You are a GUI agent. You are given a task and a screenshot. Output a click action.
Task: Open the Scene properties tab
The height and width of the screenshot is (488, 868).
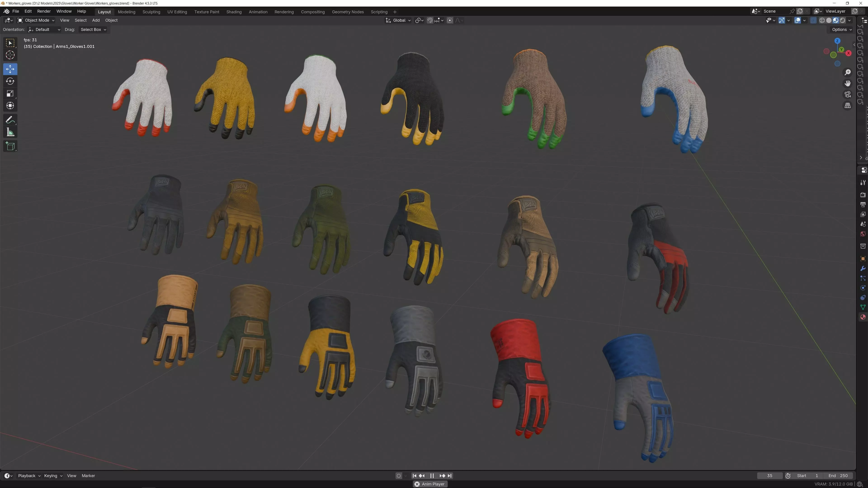[863, 224]
